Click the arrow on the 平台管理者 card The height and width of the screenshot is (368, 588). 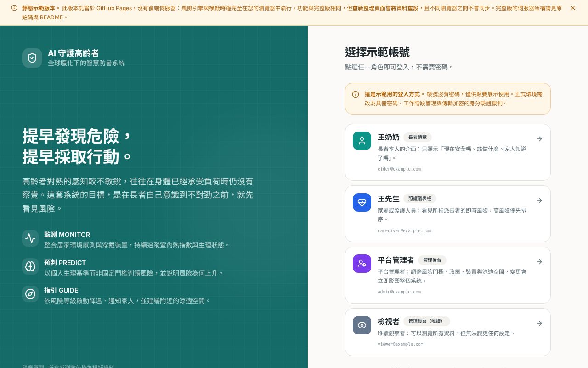coord(539,262)
